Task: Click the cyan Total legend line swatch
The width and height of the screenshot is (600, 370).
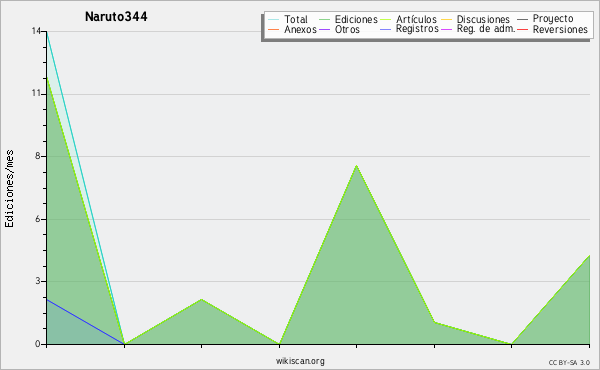Action: (x=274, y=20)
